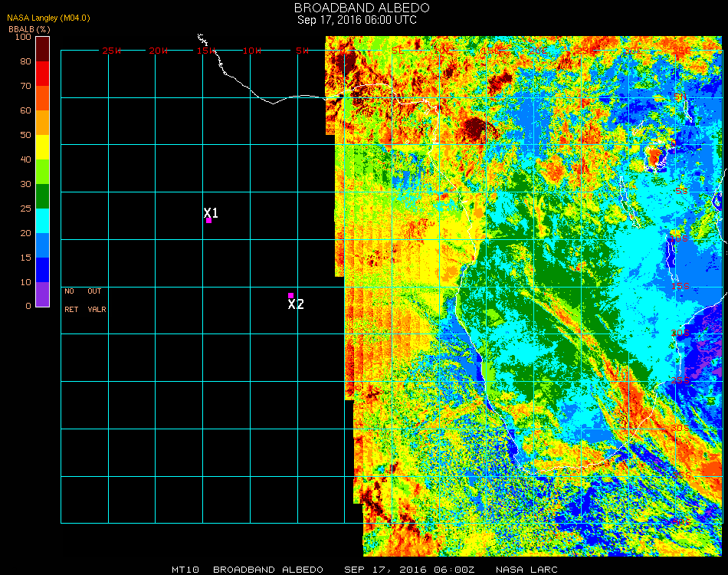
Task: Select the purple 0-10% legend swatch
Action: tap(42, 294)
